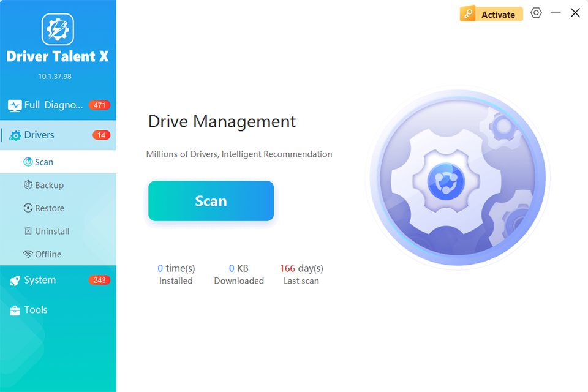The width and height of the screenshot is (588, 392).
Task: Click the '166 day(s)' last scan value
Action: [x=301, y=268]
